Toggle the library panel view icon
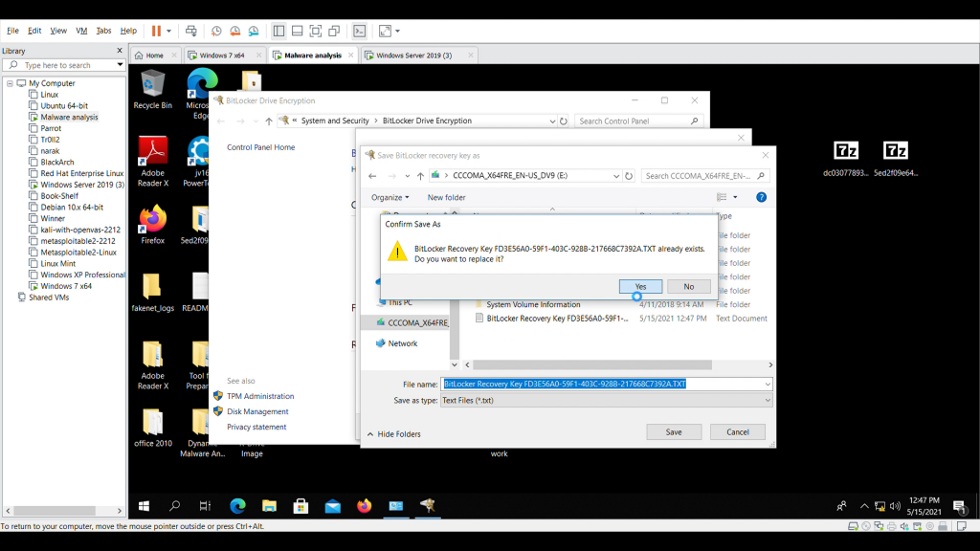Image resolution: width=980 pixels, height=551 pixels. (x=278, y=31)
